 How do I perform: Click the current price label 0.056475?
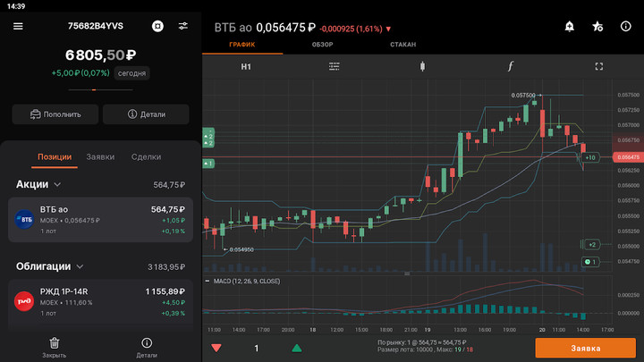[x=628, y=157]
